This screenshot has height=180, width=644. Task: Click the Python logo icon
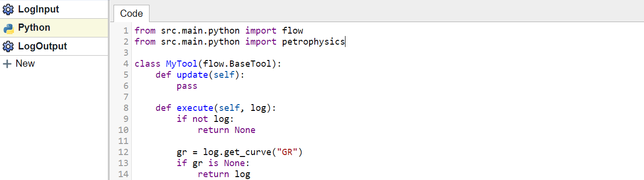pos(8,28)
